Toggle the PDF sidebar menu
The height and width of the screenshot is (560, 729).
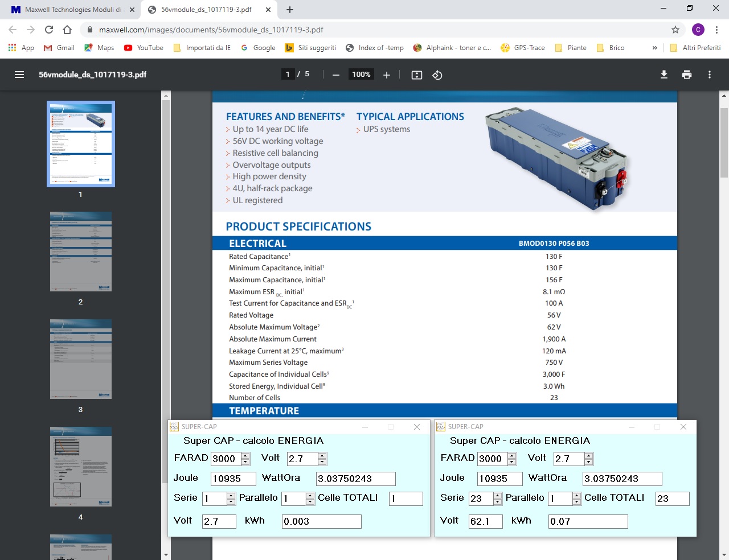[x=19, y=75]
